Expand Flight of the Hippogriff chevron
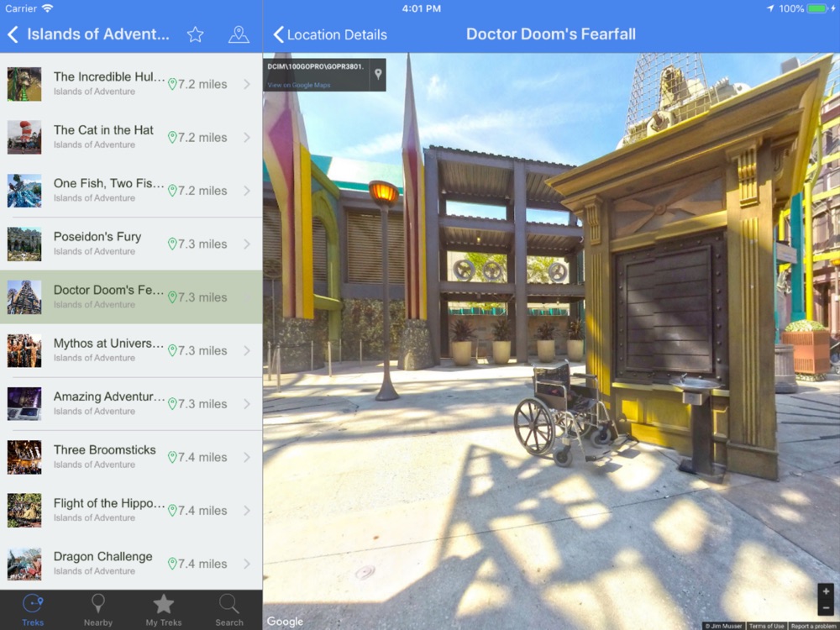 pyautogui.click(x=247, y=511)
